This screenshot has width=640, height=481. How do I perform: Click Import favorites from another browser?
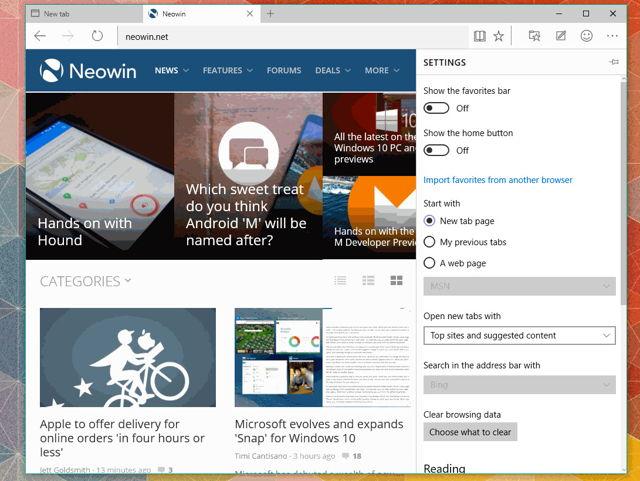pyautogui.click(x=498, y=180)
